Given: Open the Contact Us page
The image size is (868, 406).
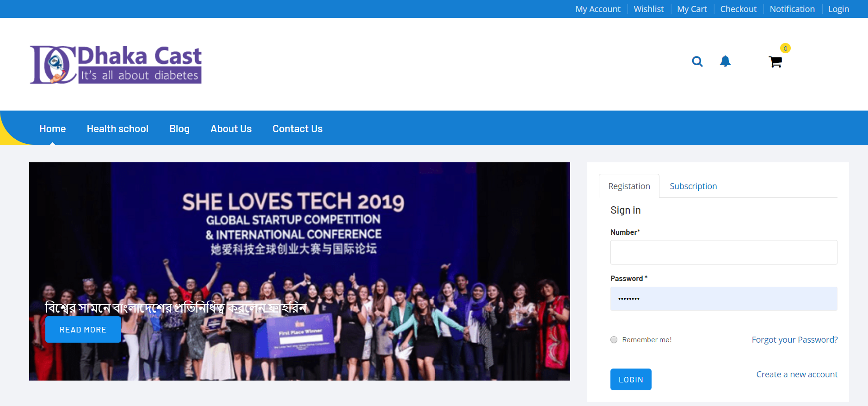Looking at the screenshot, I should tap(298, 129).
